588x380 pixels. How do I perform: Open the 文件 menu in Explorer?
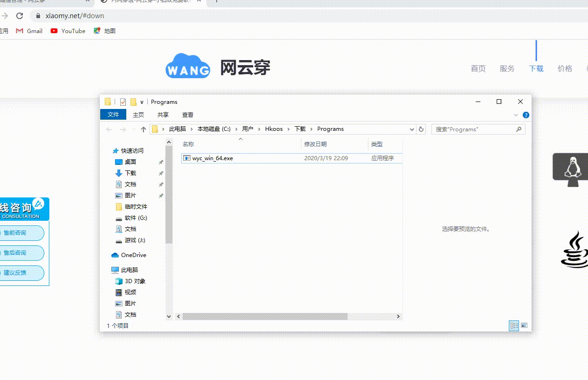pyautogui.click(x=113, y=115)
